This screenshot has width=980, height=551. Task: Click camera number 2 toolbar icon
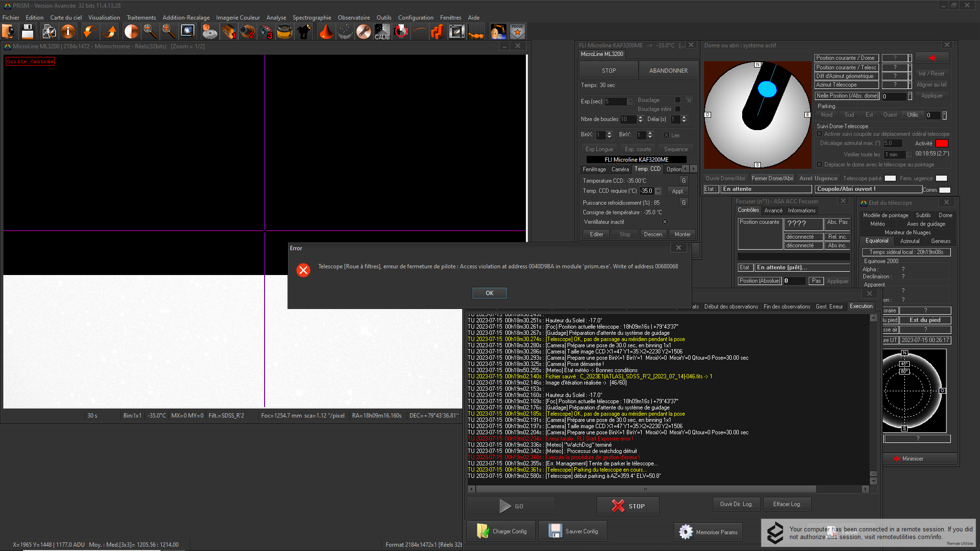pos(247,32)
